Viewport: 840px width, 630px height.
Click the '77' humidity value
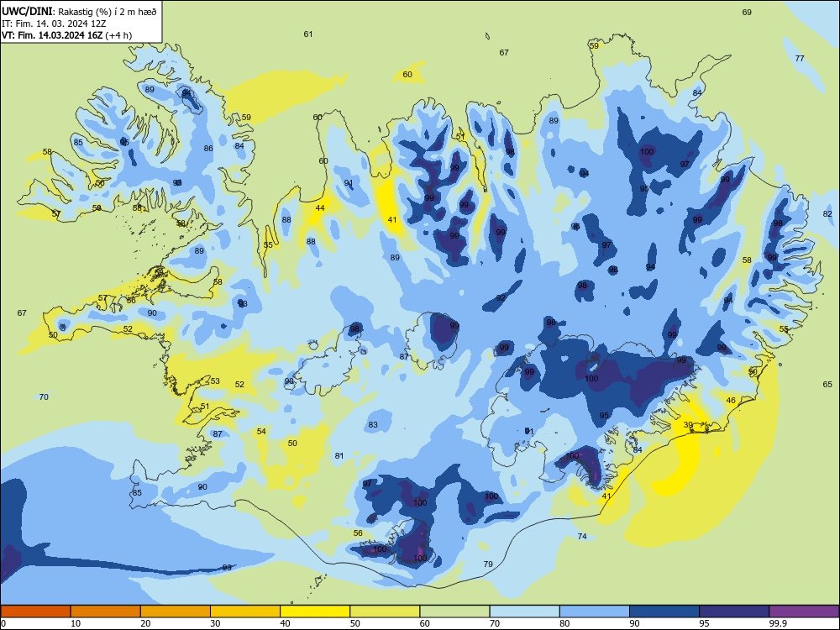coord(800,59)
